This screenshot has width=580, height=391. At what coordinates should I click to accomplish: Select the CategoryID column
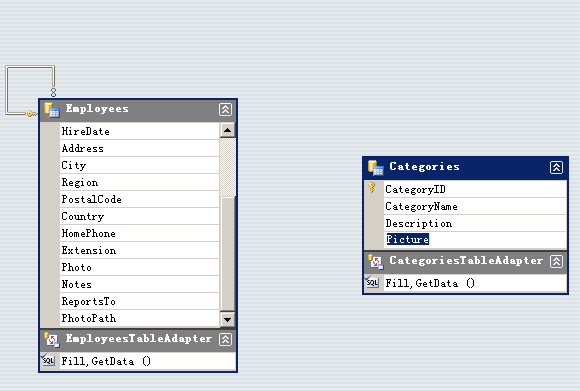475,189
